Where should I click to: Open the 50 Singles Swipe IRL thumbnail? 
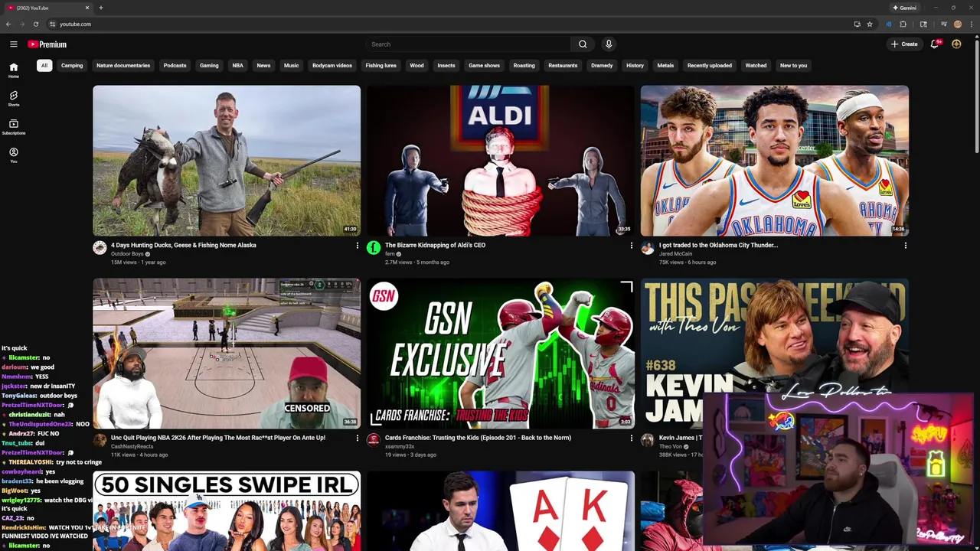pyautogui.click(x=227, y=510)
